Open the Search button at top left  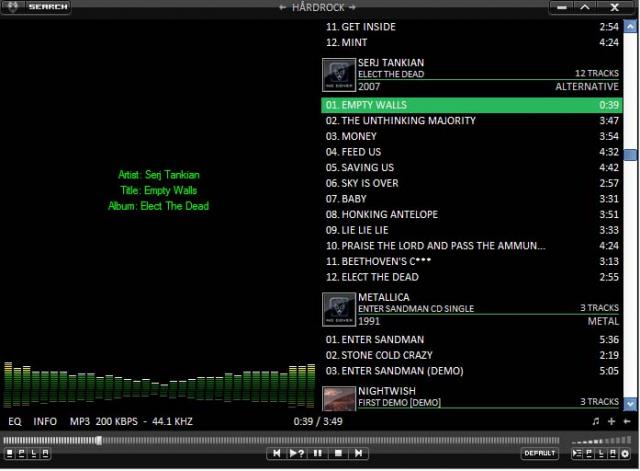click(48, 7)
